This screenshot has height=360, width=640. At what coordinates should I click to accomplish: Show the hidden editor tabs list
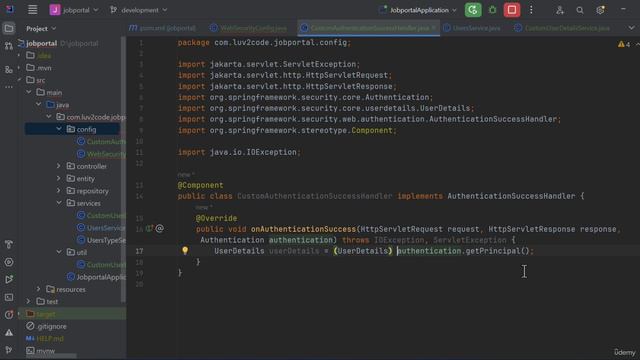tap(631, 28)
